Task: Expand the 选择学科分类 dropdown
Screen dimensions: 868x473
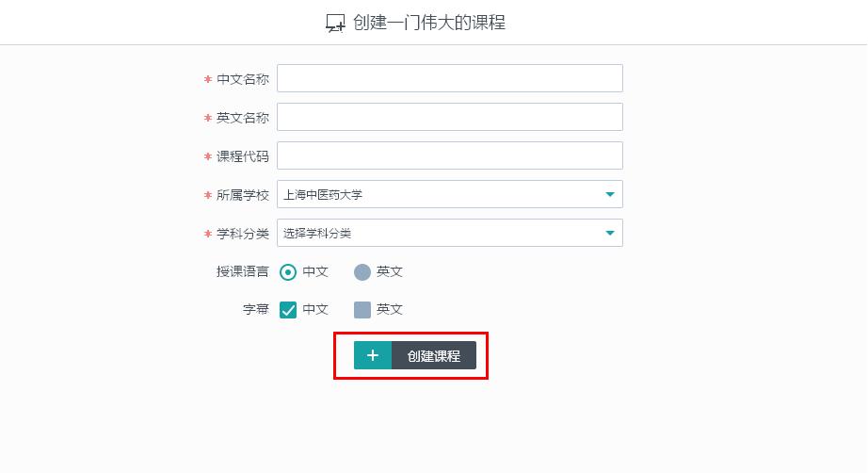Action: coord(442,234)
